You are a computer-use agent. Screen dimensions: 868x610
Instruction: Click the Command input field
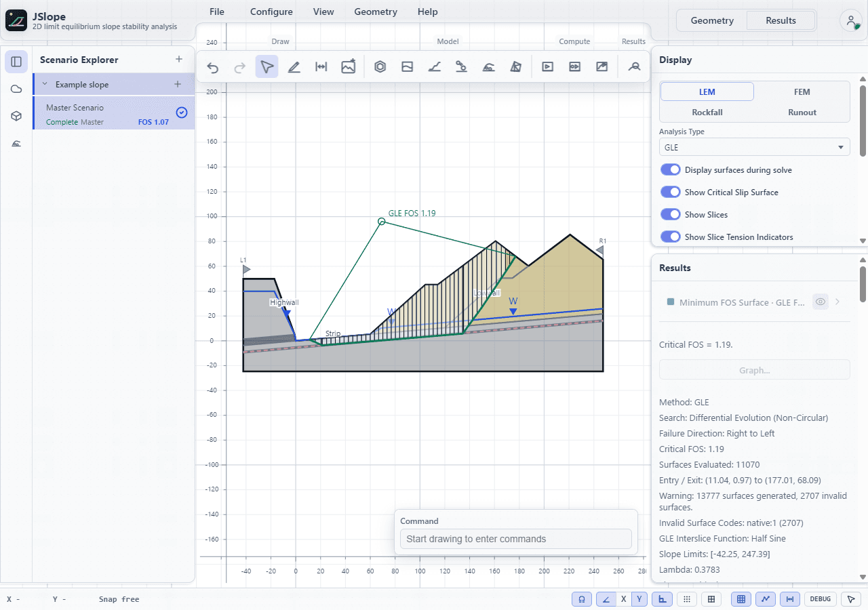pos(515,539)
